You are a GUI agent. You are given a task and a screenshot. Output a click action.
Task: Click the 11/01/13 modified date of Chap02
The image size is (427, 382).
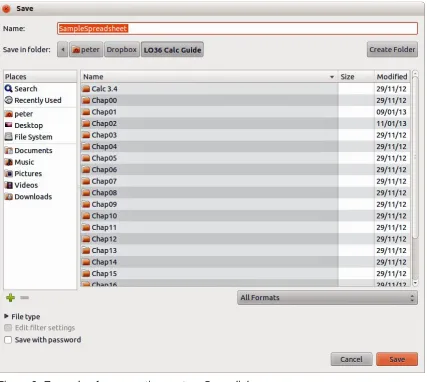392,123
